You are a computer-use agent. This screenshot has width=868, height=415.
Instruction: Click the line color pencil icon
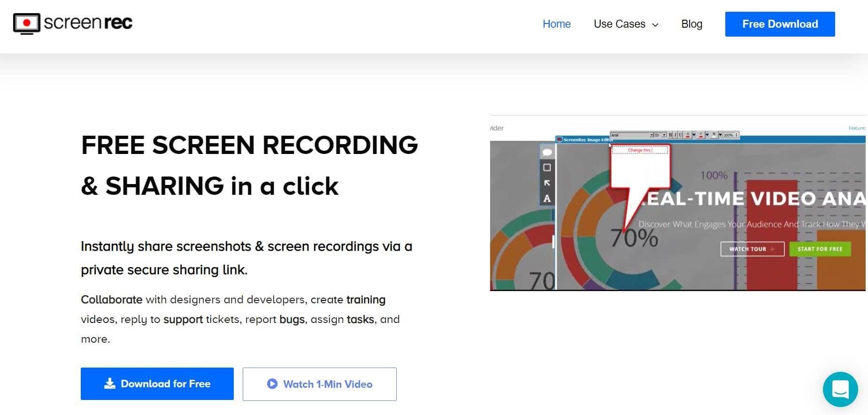[701, 135]
